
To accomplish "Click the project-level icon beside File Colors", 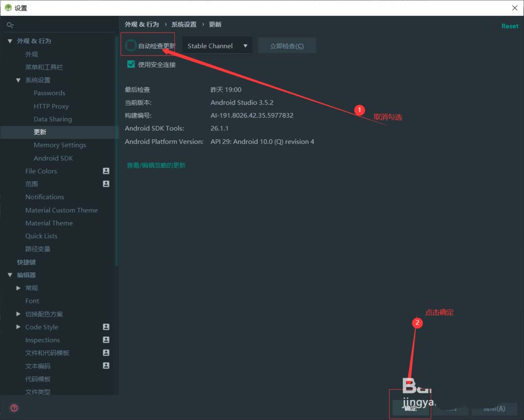I will pyautogui.click(x=106, y=171).
